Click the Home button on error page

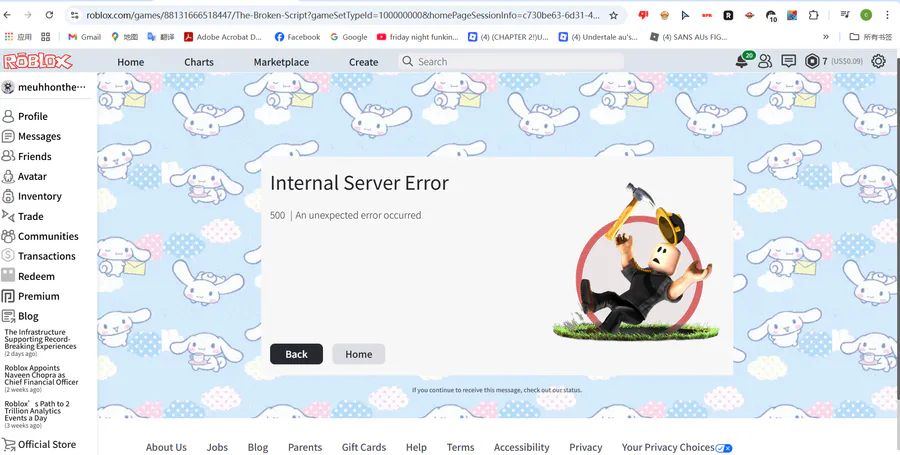pyautogui.click(x=359, y=354)
